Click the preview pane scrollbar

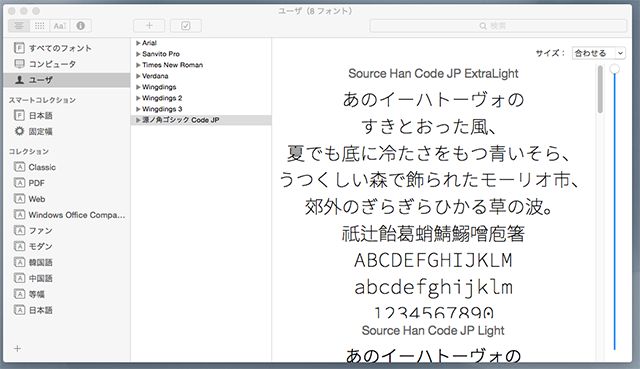600,89
